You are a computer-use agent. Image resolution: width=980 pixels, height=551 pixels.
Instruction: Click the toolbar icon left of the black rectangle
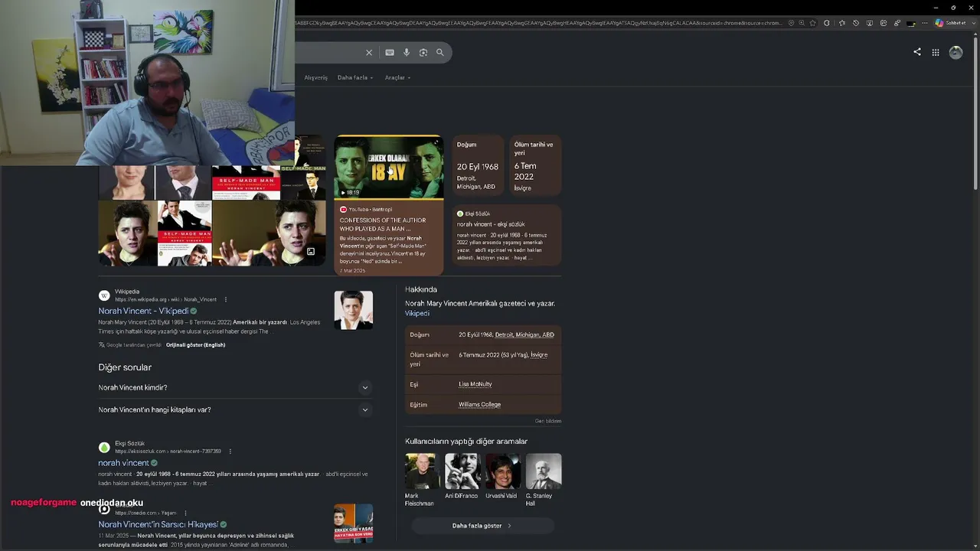pos(897,23)
